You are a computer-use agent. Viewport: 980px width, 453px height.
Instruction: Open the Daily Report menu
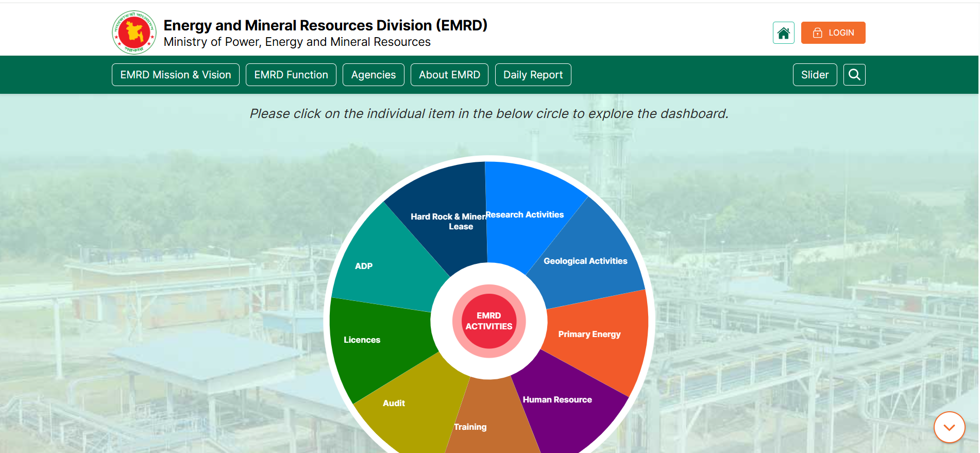(x=533, y=75)
